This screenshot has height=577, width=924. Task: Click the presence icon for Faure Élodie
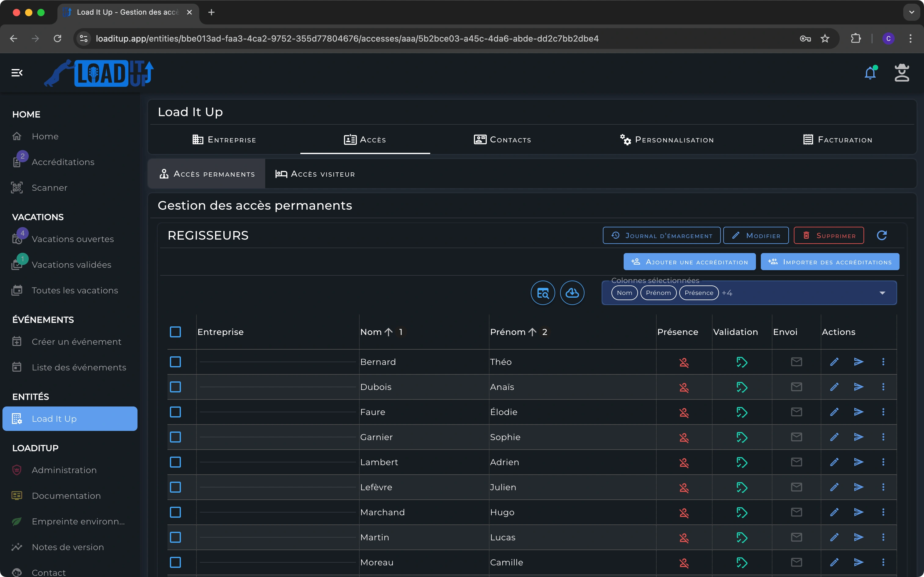(684, 412)
